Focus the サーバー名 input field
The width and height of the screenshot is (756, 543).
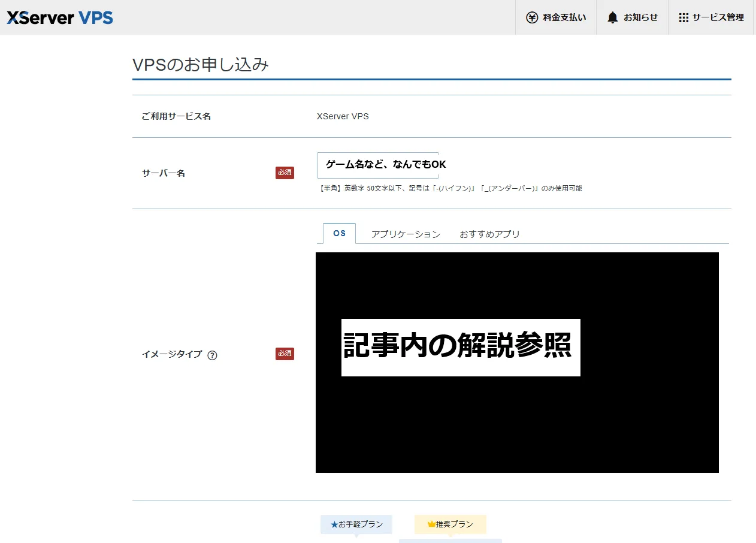click(x=378, y=165)
